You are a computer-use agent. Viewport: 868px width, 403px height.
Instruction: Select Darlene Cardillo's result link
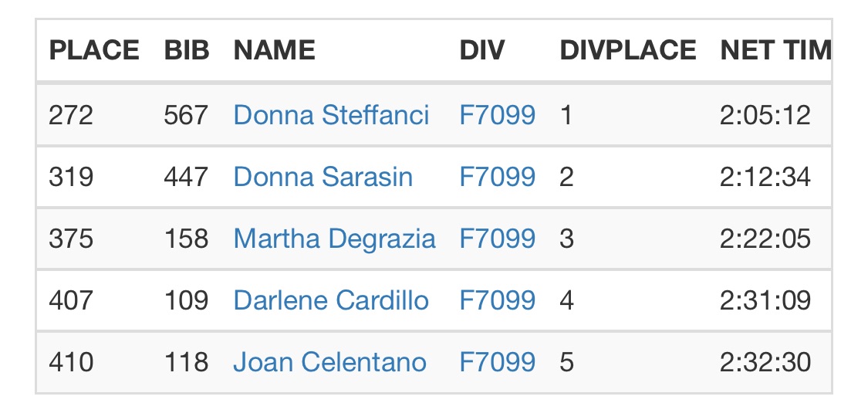click(x=331, y=300)
